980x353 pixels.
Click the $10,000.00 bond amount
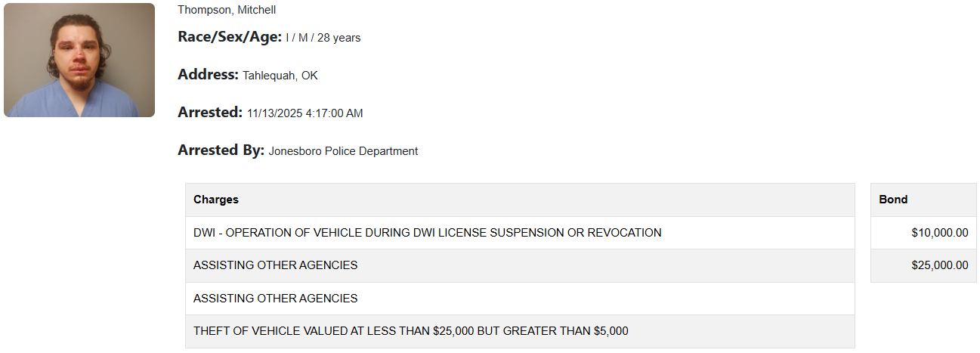(x=939, y=233)
